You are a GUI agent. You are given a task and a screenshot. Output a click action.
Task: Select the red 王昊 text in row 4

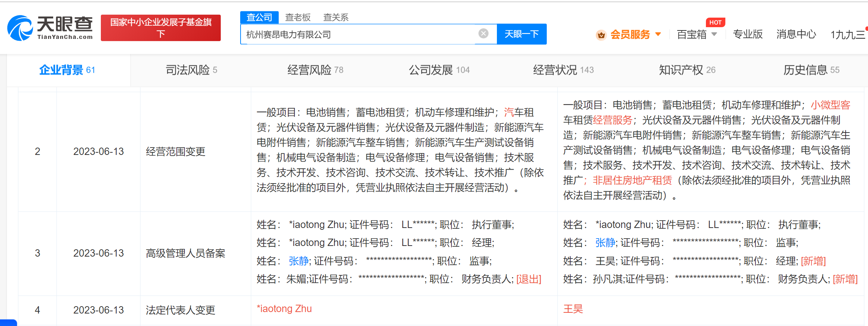(573, 309)
